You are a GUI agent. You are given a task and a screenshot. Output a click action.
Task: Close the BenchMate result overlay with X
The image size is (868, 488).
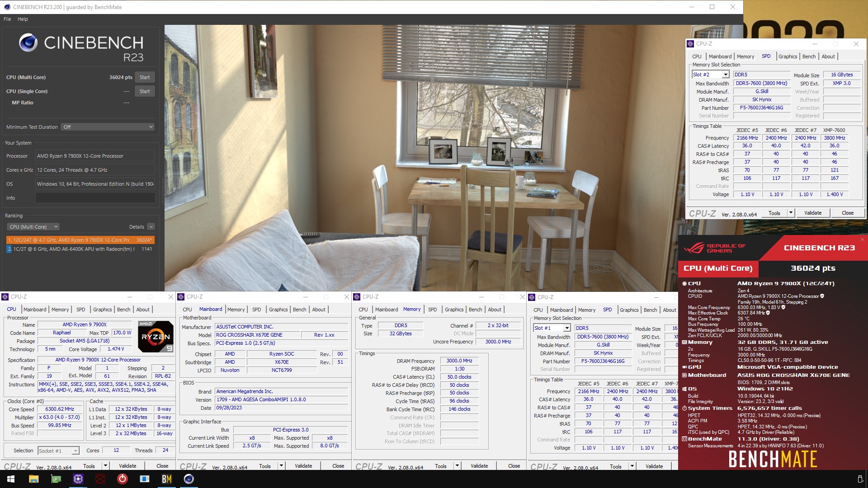(x=862, y=239)
